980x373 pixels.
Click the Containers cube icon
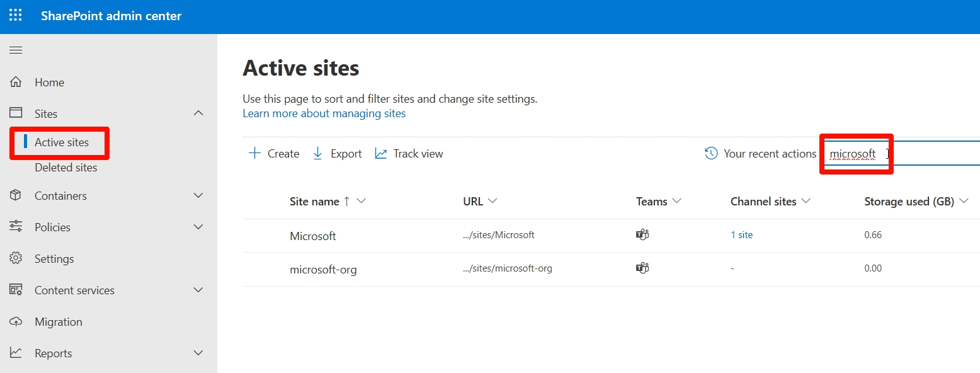coord(16,196)
